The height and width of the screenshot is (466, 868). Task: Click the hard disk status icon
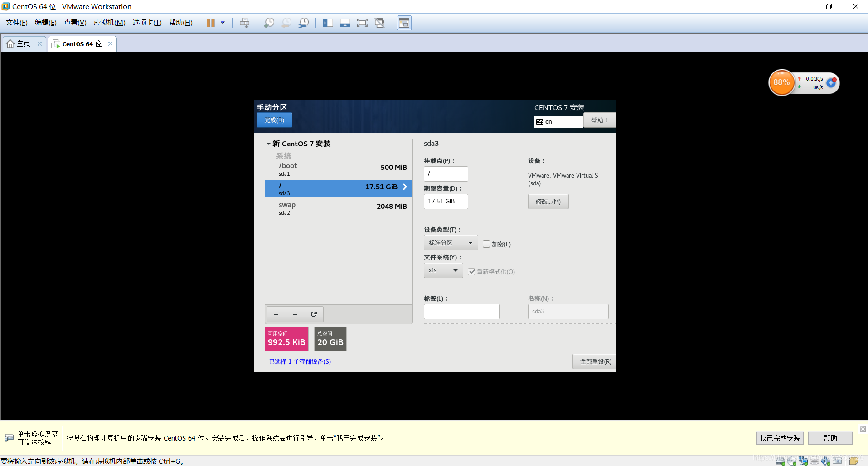point(781,461)
